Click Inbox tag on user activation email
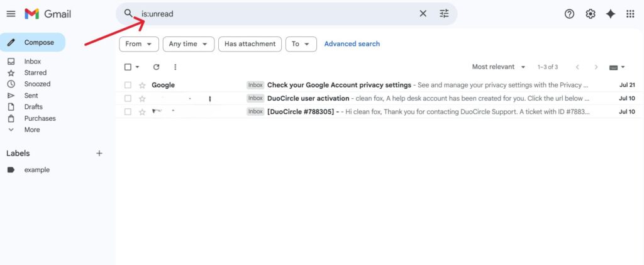The height and width of the screenshot is (265, 644). coord(255,98)
